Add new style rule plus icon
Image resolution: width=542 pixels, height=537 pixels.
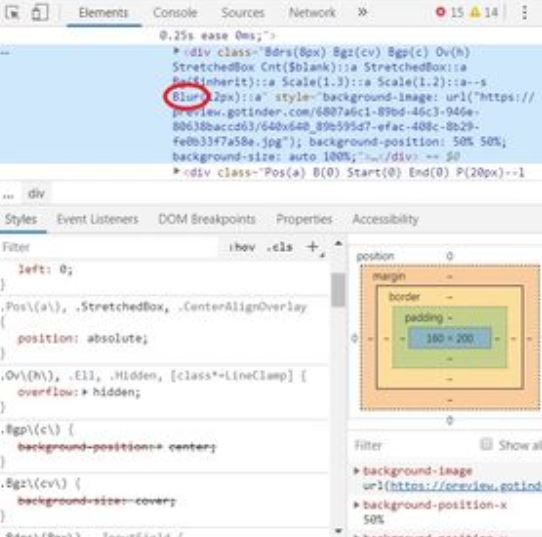tap(312, 247)
